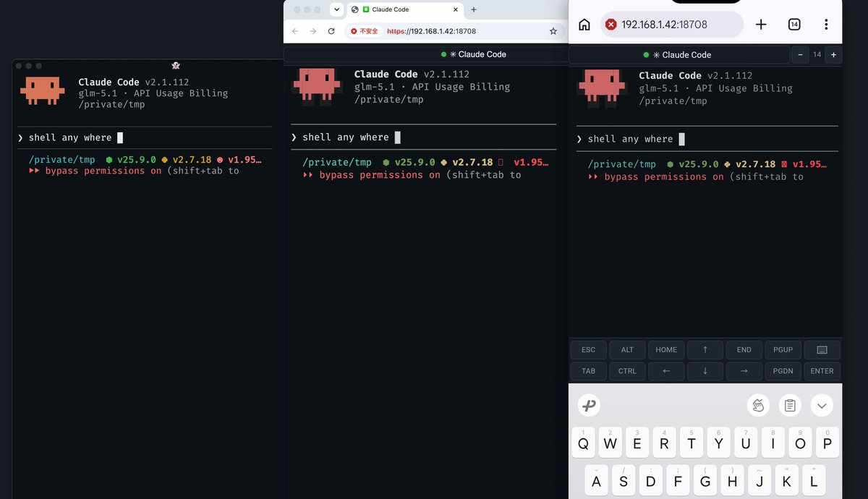Tap the red insecure-site icon in mobile address bar
This screenshot has width=868, height=499.
[x=610, y=25]
